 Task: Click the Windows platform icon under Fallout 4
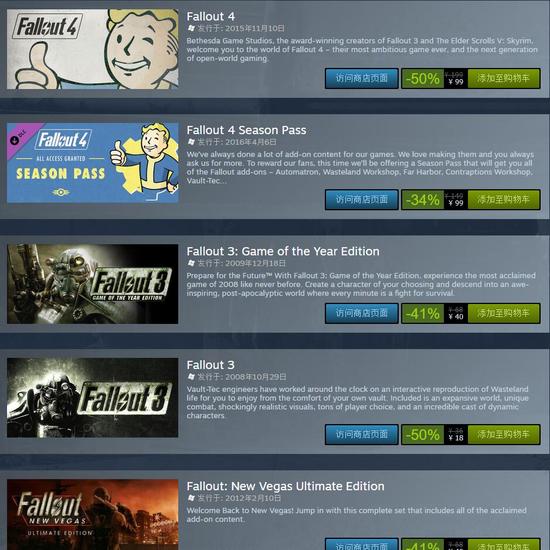191,28
